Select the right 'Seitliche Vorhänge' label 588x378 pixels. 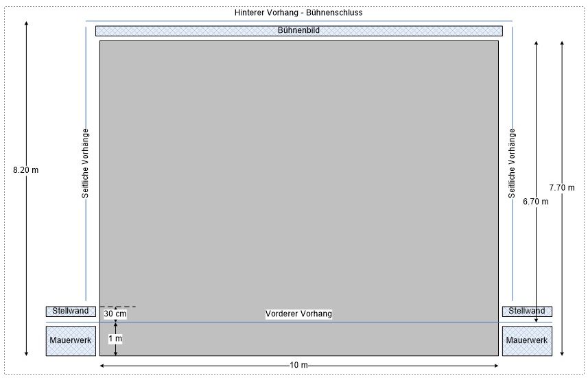[x=512, y=163]
